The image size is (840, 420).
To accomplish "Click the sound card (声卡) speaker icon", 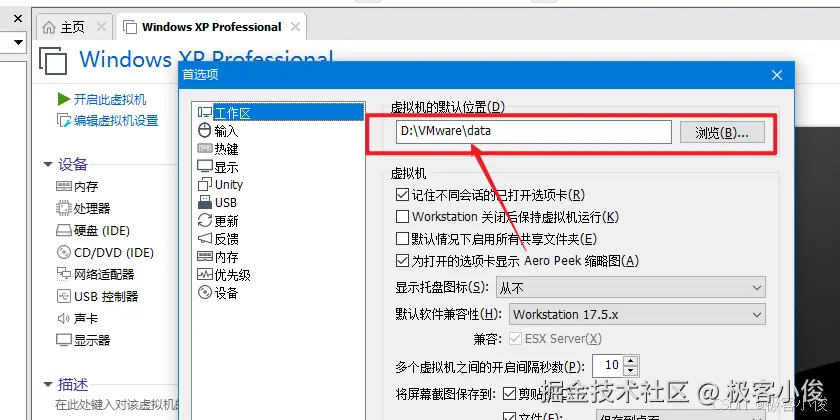I will tap(63, 318).
